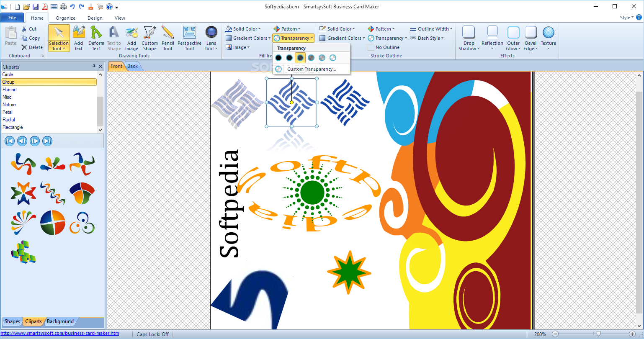Open the Shapes panel tab

(x=12, y=321)
